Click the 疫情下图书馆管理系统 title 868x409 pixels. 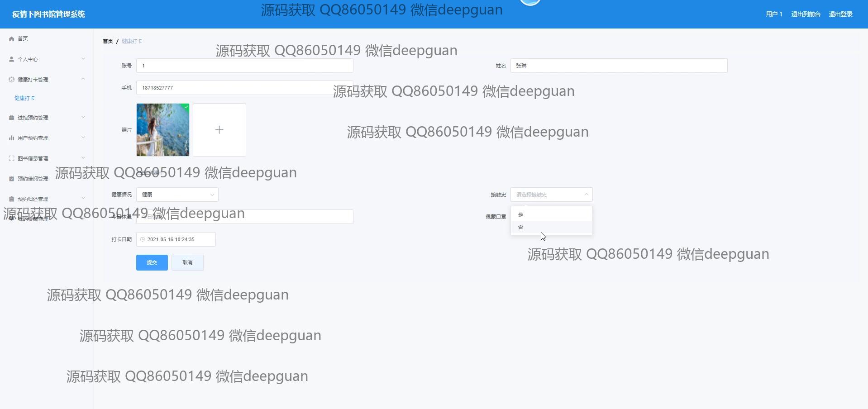click(x=48, y=14)
